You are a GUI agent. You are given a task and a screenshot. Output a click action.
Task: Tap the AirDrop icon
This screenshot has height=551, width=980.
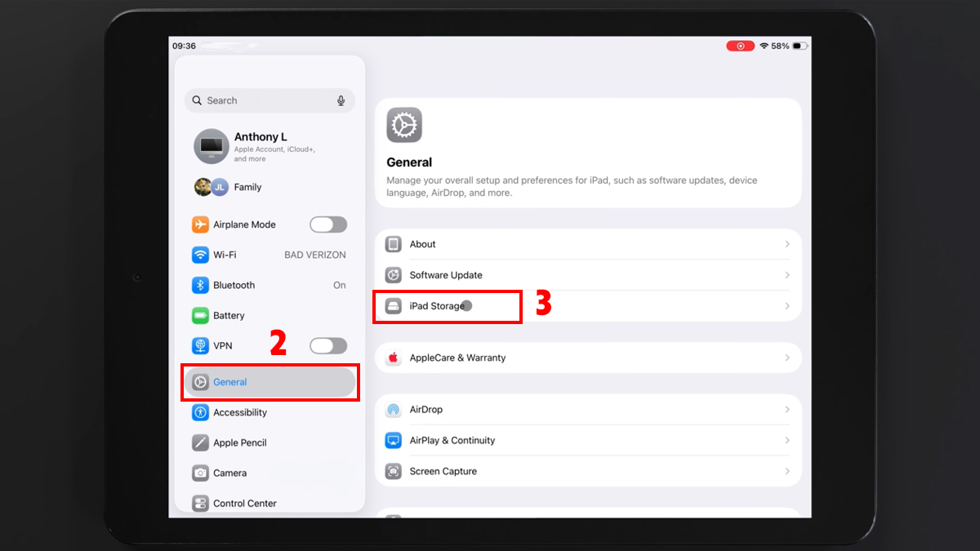394,410
